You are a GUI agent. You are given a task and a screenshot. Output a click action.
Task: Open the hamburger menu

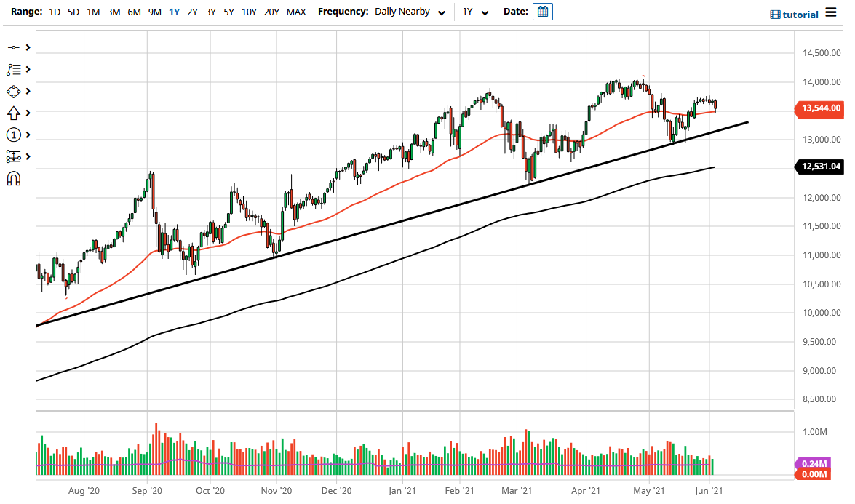830,12
